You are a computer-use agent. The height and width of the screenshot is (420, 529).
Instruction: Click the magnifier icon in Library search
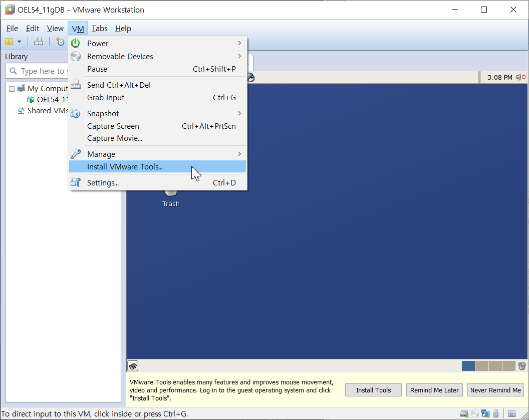(x=13, y=71)
